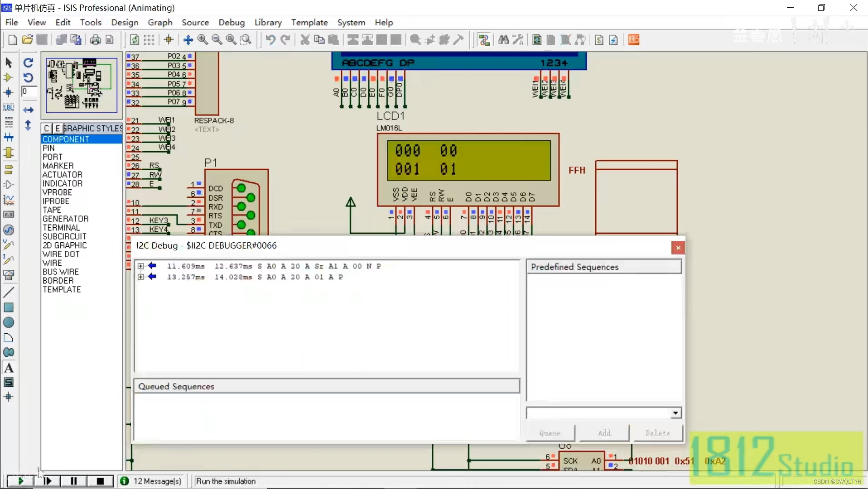Click the Print icon in the toolbar

click(x=96, y=40)
